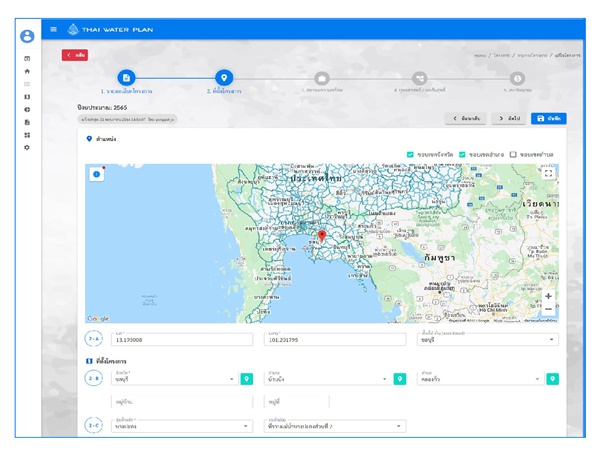600x450 pixels.
Task: Zoom out on the map
Action: [x=548, y=309]
